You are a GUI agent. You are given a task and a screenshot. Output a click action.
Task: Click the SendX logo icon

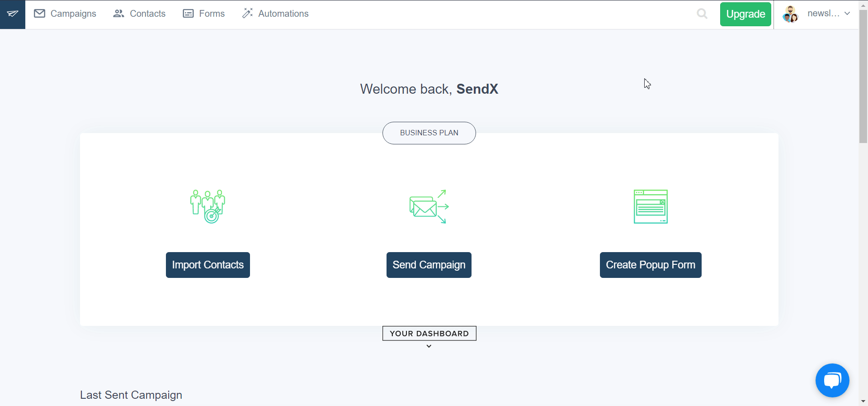pos(13,14)
